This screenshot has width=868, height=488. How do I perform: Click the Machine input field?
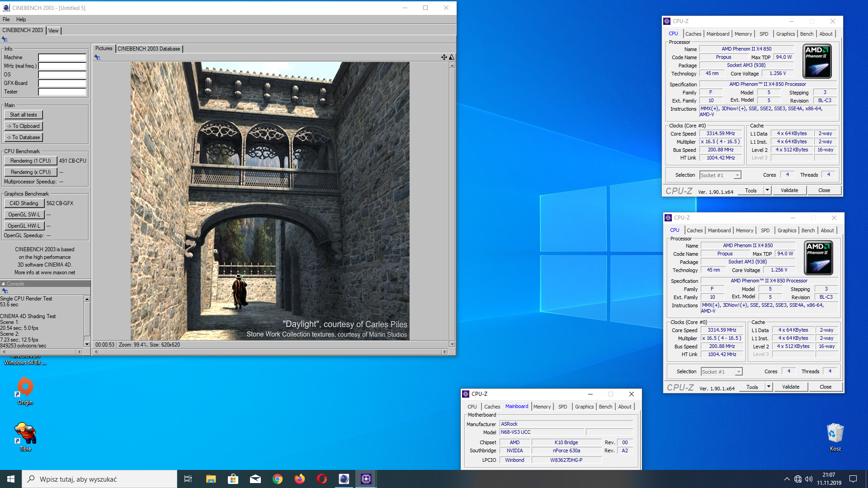62,57
